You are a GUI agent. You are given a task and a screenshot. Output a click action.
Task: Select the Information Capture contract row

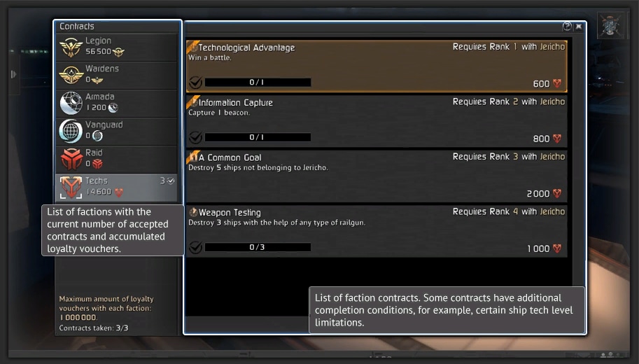[x=376, y=120]
